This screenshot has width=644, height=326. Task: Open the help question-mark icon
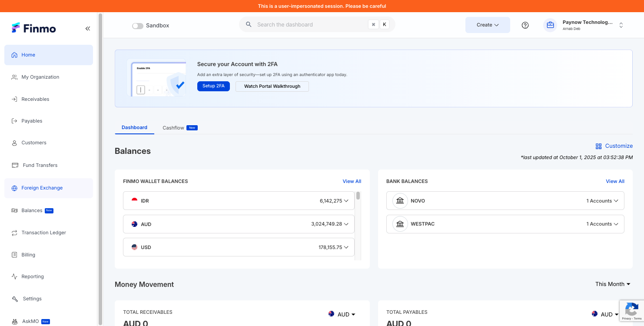pos(525,25)
